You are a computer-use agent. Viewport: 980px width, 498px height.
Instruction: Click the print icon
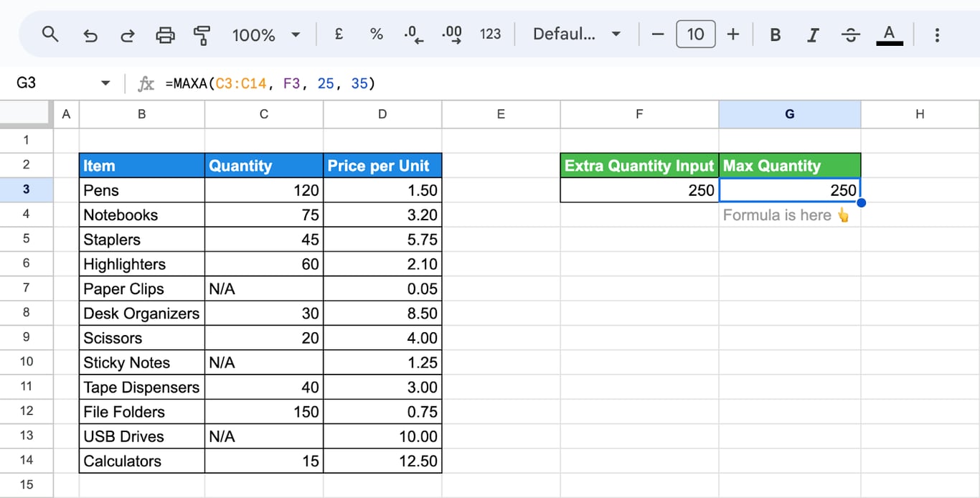click(166, 34)
